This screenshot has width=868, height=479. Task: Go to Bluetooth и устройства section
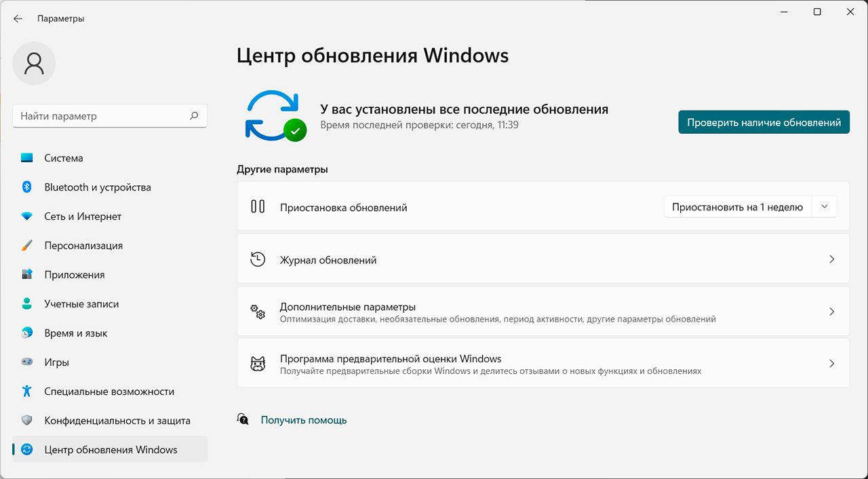click(x=97, y=187)
